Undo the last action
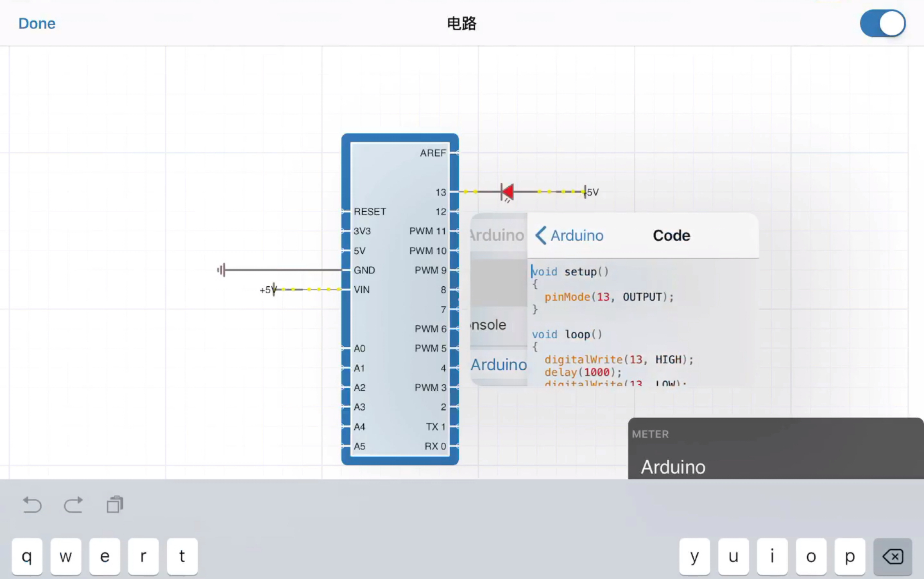Image resolution: width=924 pixels, height=579 pixels. point(32,505)
